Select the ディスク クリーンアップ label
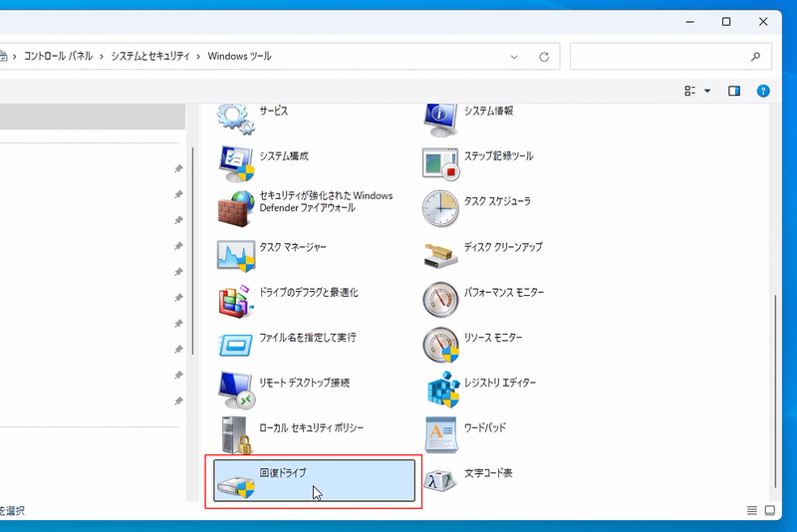797x532 pixels. (503, 247)
